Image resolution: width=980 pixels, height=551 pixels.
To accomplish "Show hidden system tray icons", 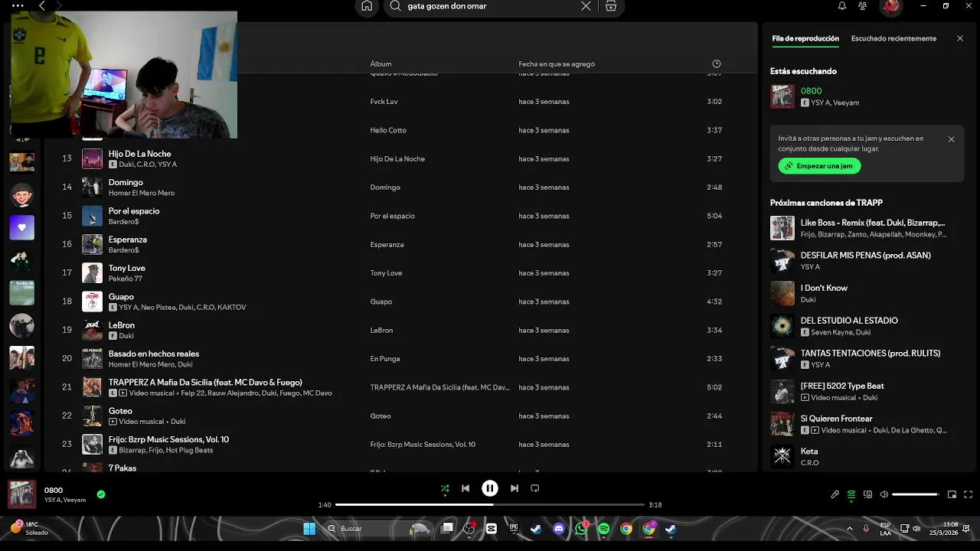I will pyautogui.click(x=849, y=529).
